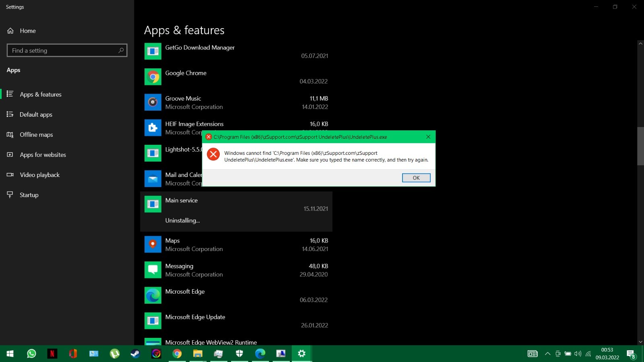Click OK in the error dialog

pyautogui.click(x=416, y=178)
